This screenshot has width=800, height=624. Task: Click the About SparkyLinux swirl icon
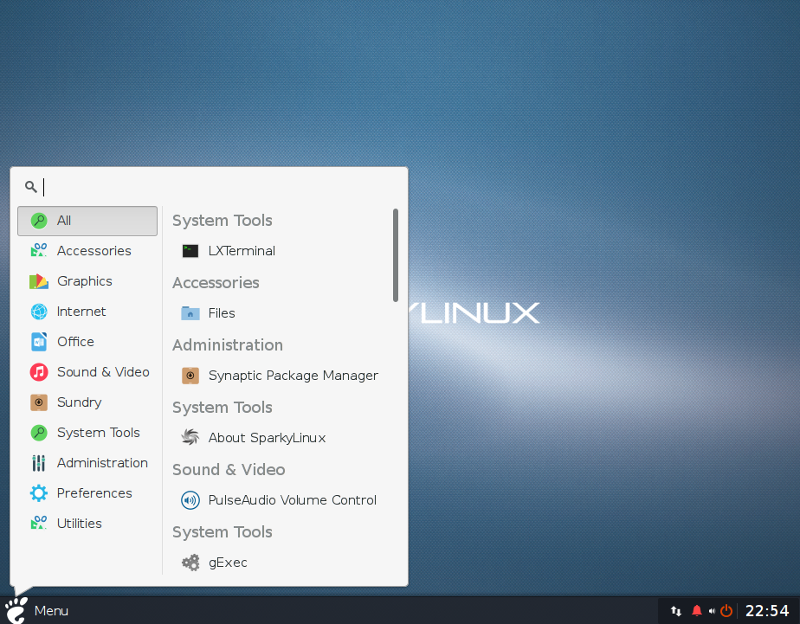click(190, 437)
